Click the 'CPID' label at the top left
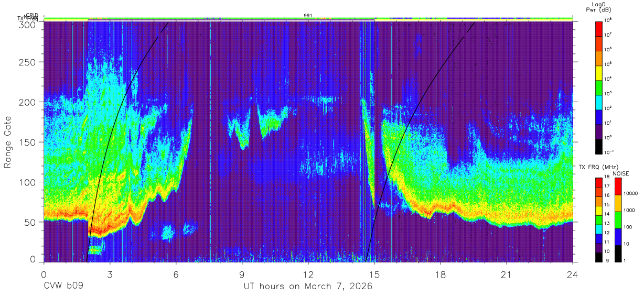This screenshot has width=644, height=297. [x=32, y=15]
